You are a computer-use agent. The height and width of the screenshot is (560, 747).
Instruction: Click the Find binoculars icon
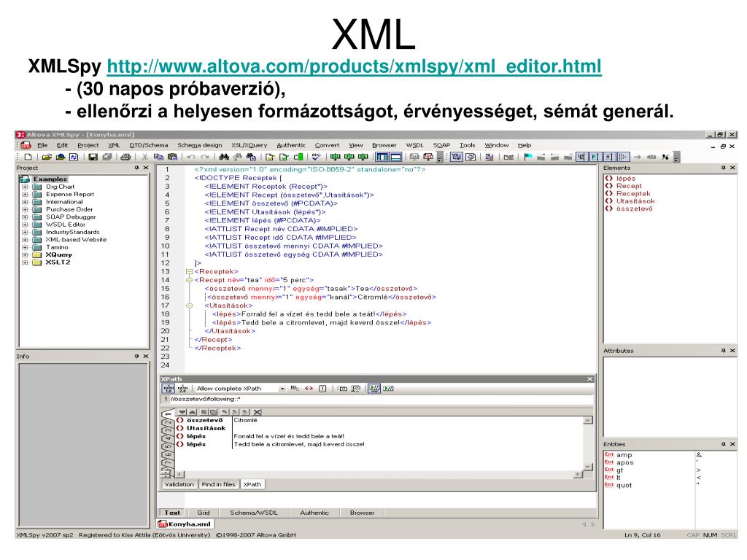(x=224, y=157)
